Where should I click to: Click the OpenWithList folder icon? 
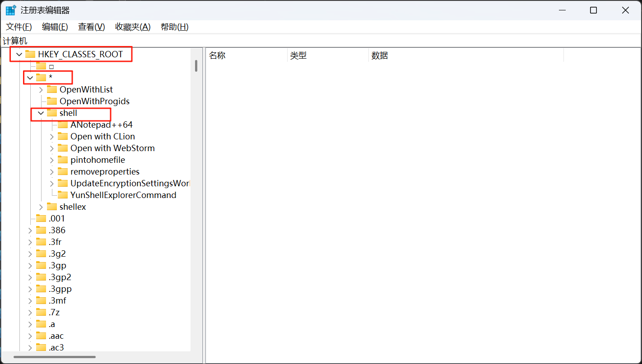pos(52,89)
